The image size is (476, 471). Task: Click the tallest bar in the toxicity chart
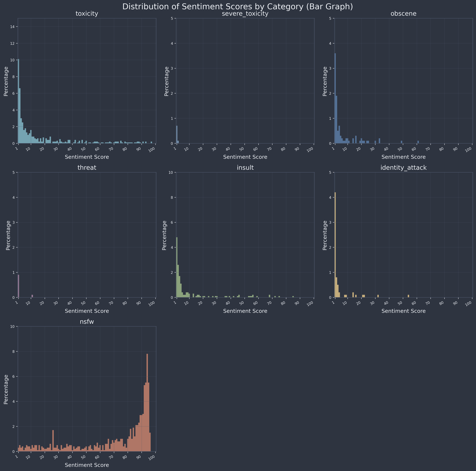pyautogui.click(x=18, y=101)
